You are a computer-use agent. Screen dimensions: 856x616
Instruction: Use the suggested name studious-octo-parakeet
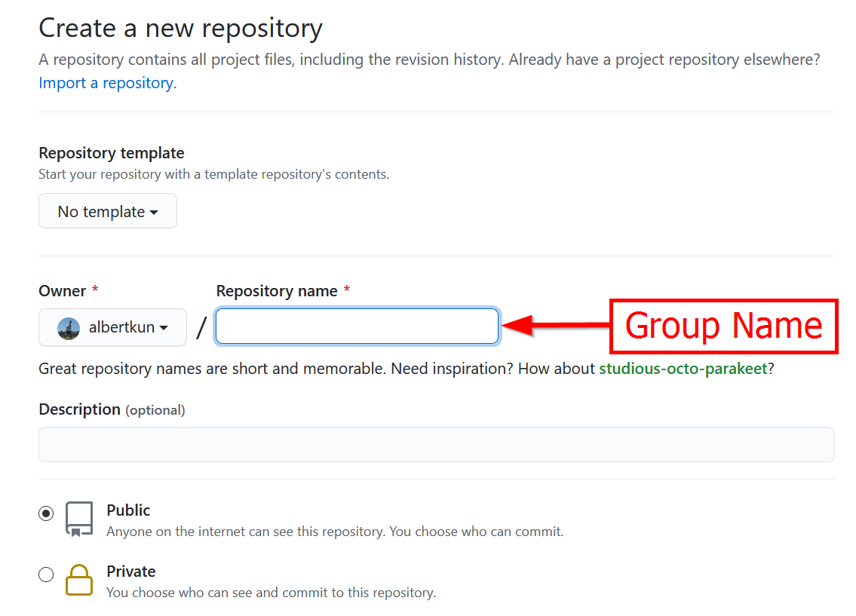[683, 369]
